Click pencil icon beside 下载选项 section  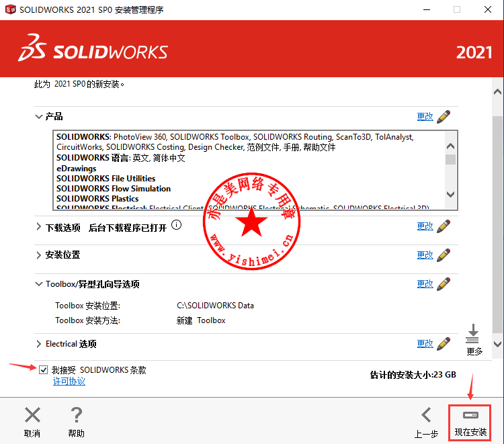pos(444,226)
